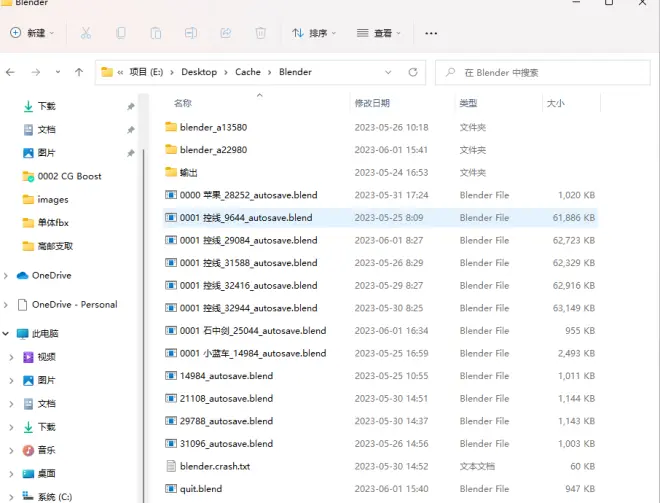Select 0001 小蓝车_14984_autosave.blend file
The height and width of the screenshot is (503, 660).
point(381,353)
